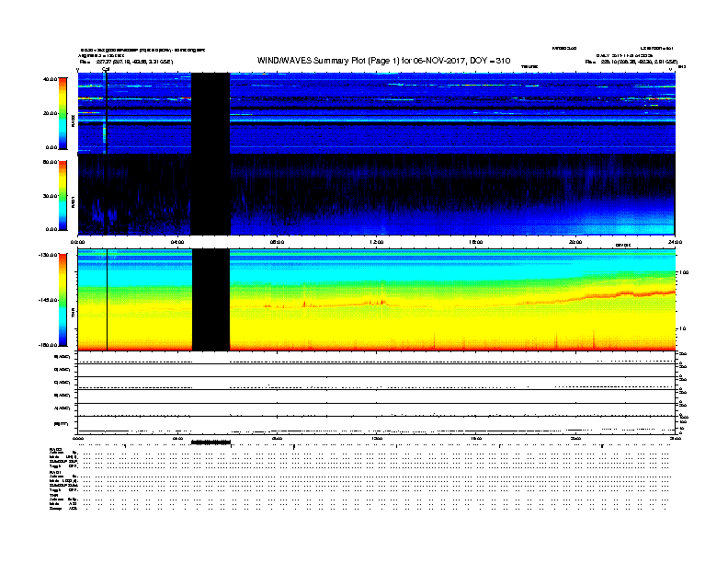Click the black data gap in RAD1 spectrogram

[210, 194]
